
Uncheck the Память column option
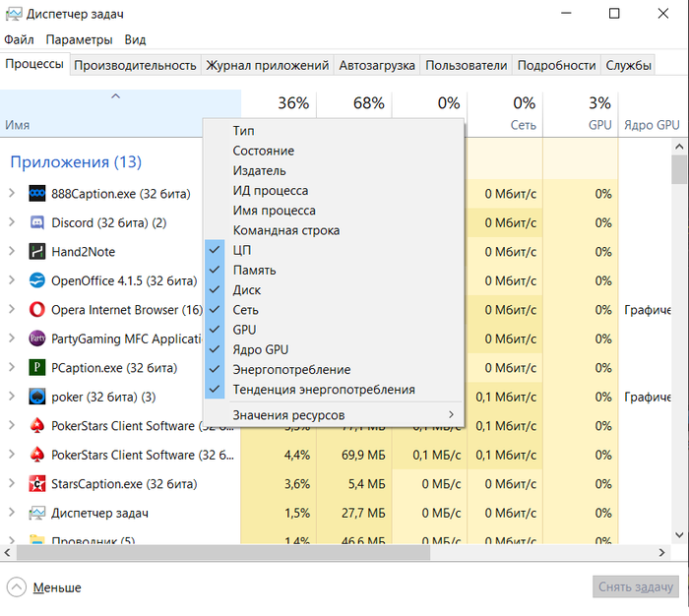(x=333, y=270)
